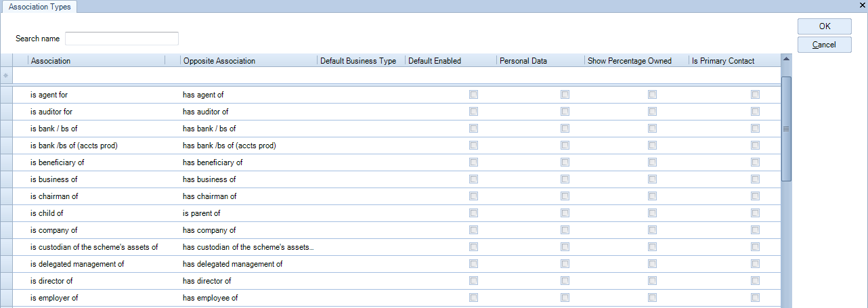The height and width of the screenshot is (308, 868).
Task: Check Is Primary Contact for custodian of scheme's assets
Action: [755, 247]
